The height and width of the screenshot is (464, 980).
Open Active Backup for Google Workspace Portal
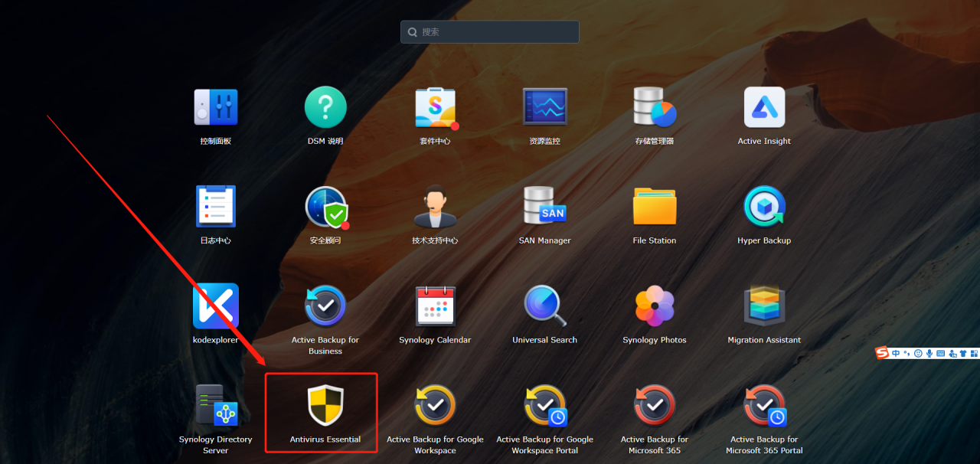pos(545,406)
